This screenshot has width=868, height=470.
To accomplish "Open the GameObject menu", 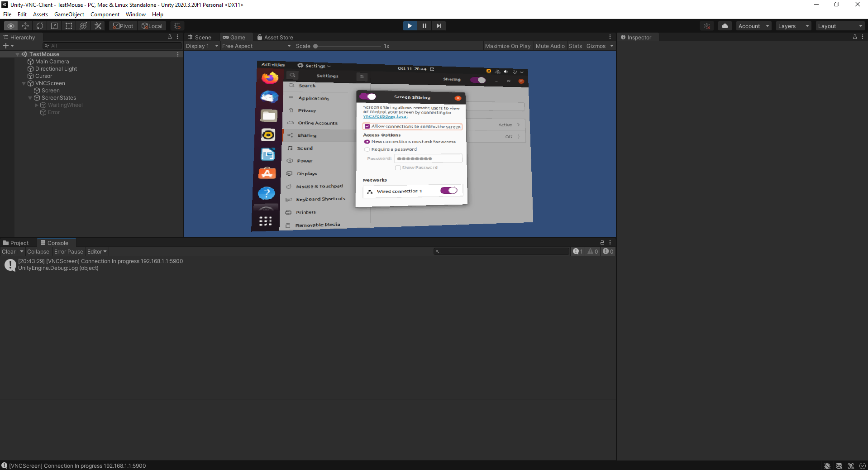I will pos(69,14).
